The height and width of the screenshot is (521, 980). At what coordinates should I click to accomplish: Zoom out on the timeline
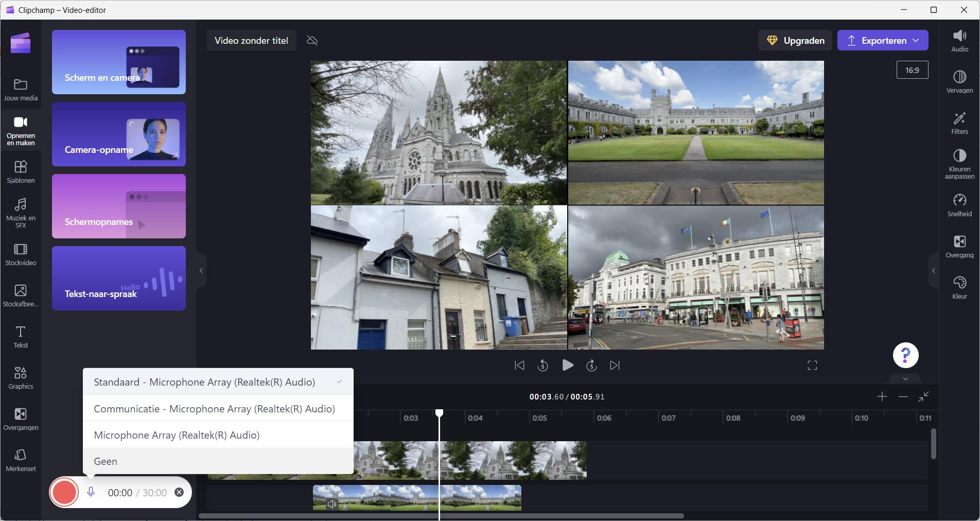click(x=903, y=396)
